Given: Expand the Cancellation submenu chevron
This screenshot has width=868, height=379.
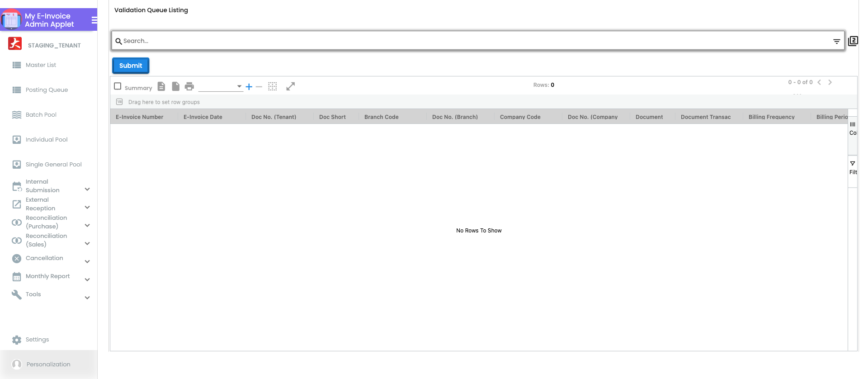Looking at the screenshot, I should pyautogui.click(x=87, y=261).
